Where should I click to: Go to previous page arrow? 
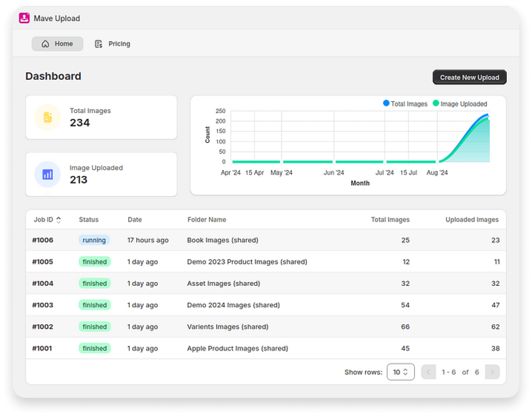point(428,372)
